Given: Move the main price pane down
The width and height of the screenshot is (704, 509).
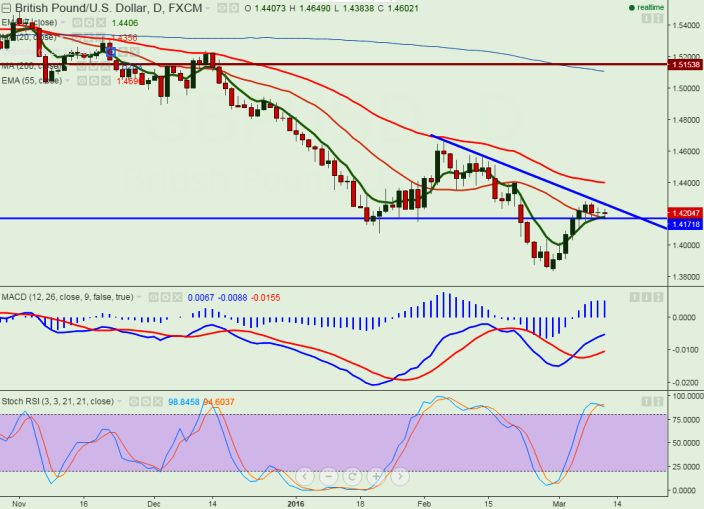Looking at the screenshot, I should [x=647, y=19].
